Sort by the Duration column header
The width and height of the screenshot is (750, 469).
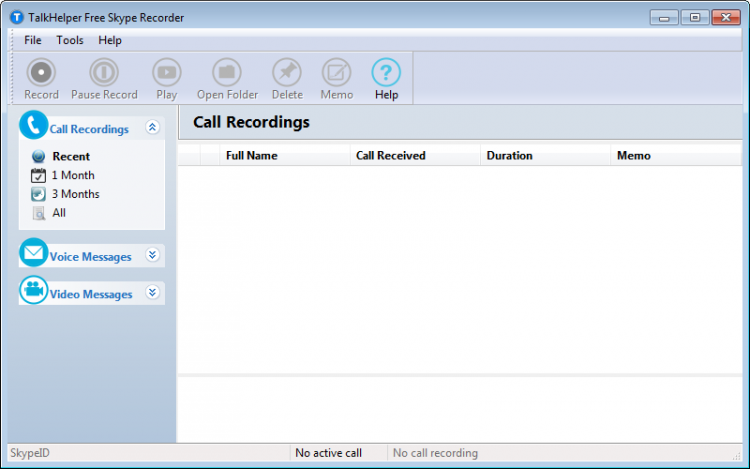click(x=545, y=155)
